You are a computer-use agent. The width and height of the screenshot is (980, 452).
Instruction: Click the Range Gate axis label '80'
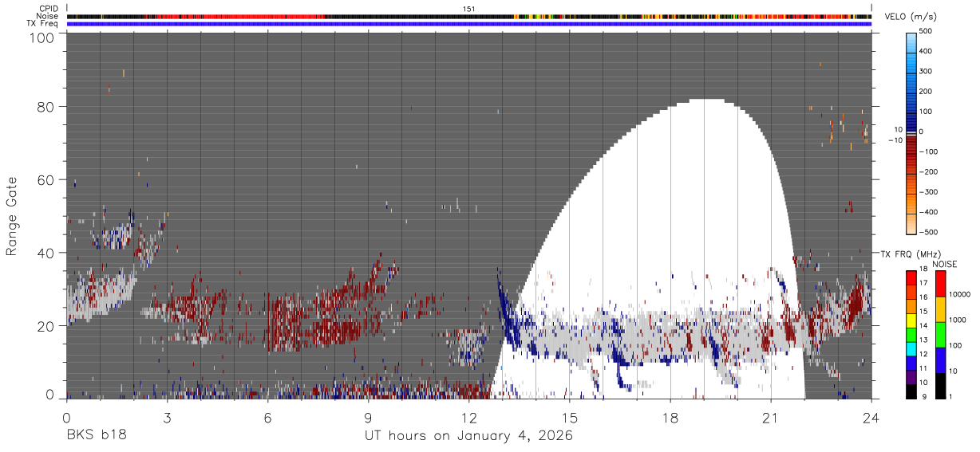click(46, 106)
